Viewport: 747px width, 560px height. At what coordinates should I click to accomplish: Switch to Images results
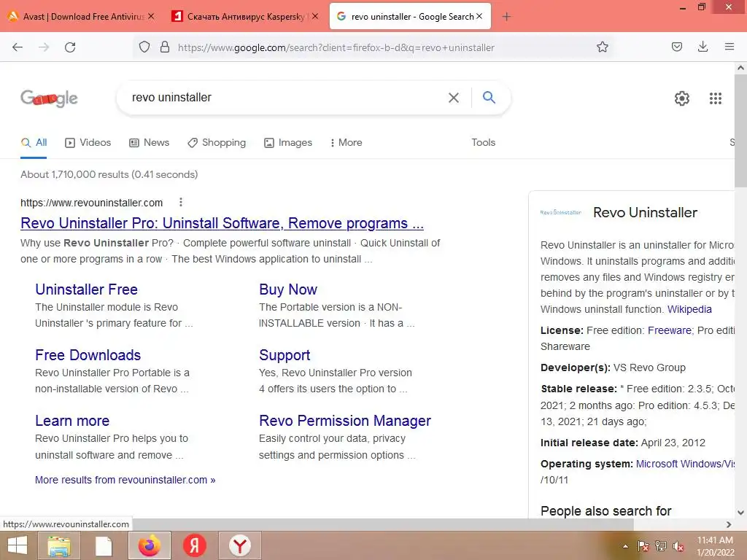(x=288, y=142)
